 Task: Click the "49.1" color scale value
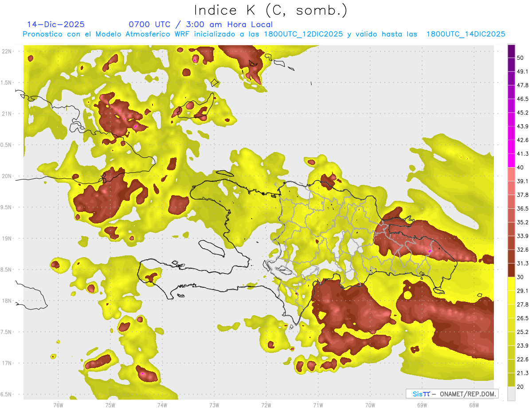tap(523, 71)
